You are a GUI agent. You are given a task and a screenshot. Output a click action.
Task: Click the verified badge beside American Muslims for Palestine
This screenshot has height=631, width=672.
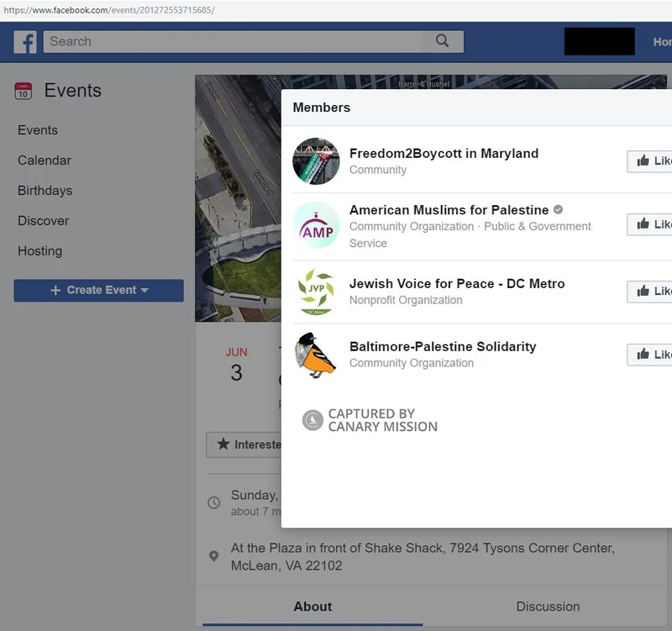click(x=556, y=210)
